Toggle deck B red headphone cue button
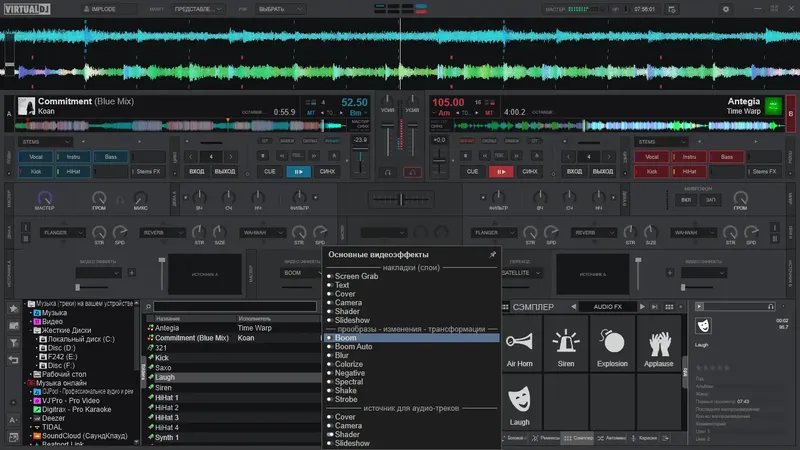800x450 pixels. tap(412, 172)
